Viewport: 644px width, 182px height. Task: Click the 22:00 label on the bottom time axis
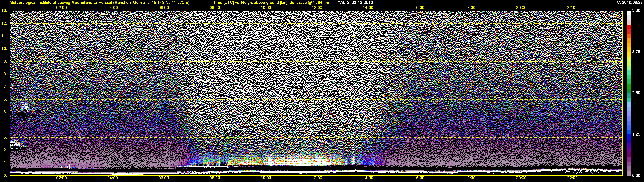[572, 178]
